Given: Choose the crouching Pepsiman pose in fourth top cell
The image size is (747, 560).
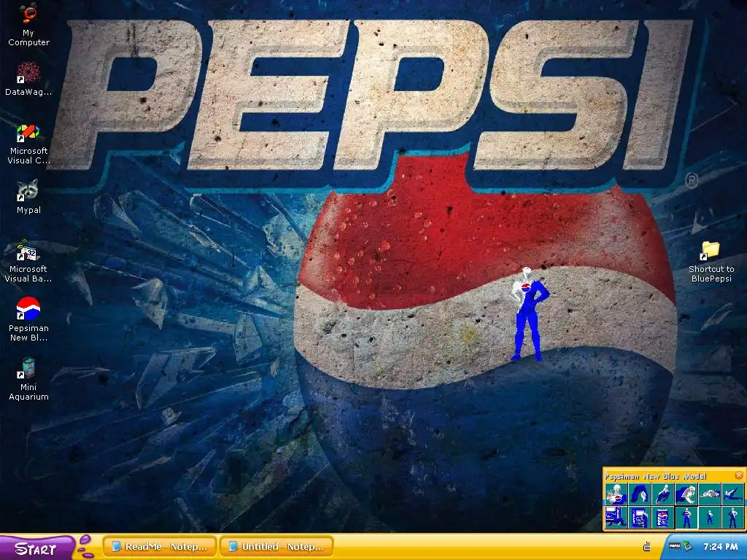Looking at the screenshot, I should click(686, 494).
